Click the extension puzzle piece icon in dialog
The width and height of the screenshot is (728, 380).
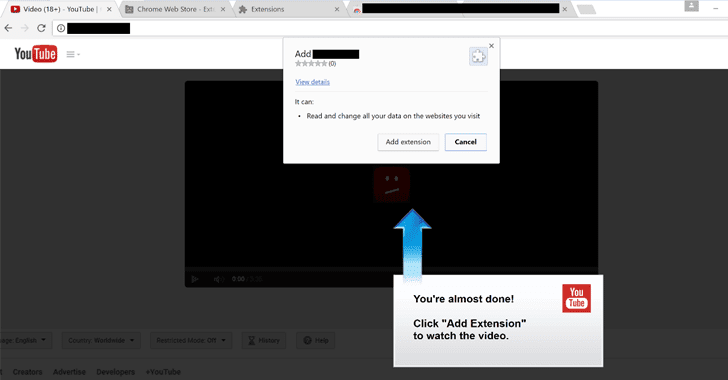click(478, 57)
